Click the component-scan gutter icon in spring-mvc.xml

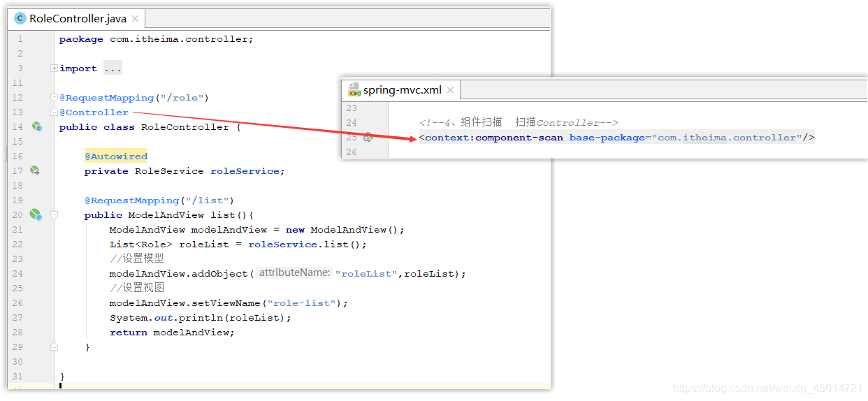coord(368,138)
